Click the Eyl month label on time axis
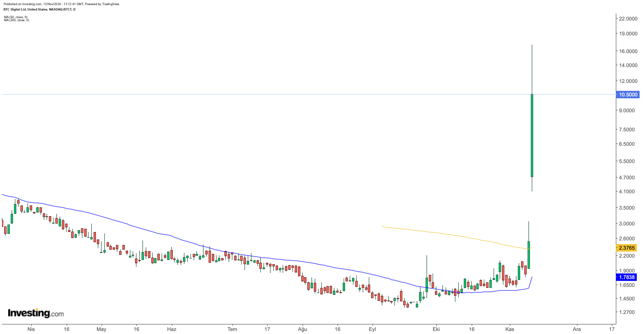This screenshot has width=644, height=334. (373, 329)
